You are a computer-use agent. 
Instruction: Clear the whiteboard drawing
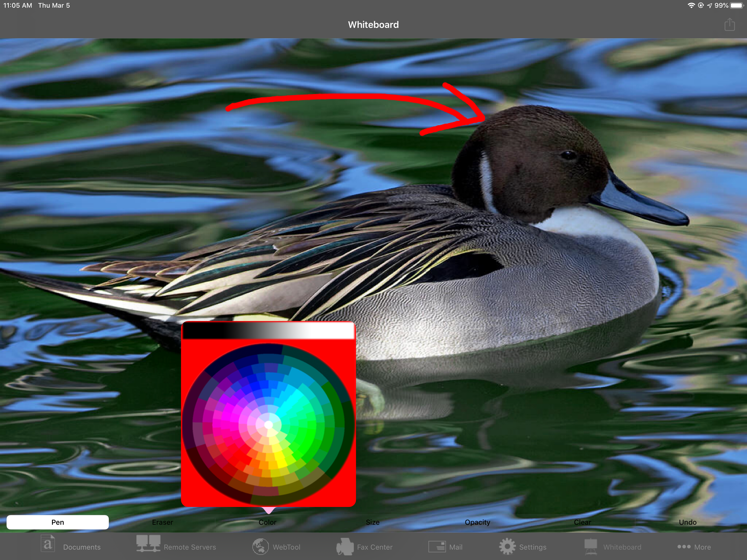pyautogui.click(x=583, y=522)
